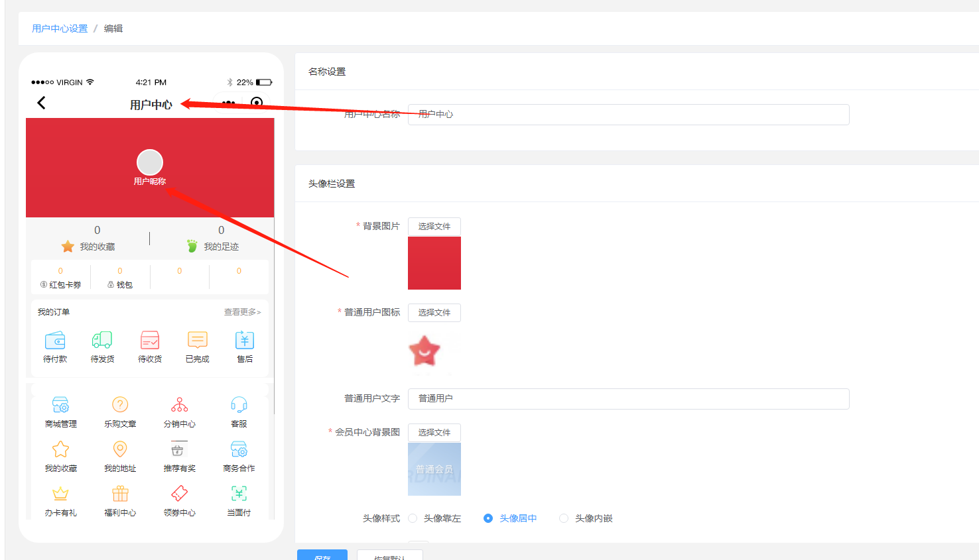The image size is (979, 560).
Task: Click the user avatar circle
Action: coord(150,162)
